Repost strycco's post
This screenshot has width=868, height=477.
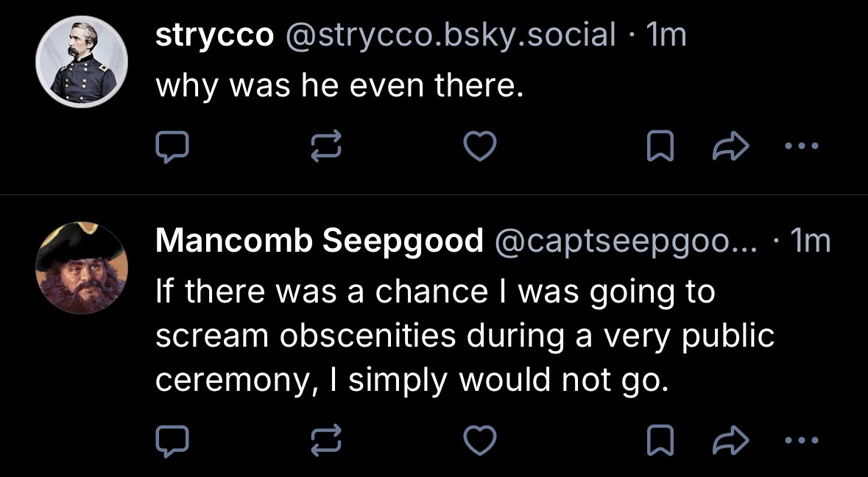point(327,147)
